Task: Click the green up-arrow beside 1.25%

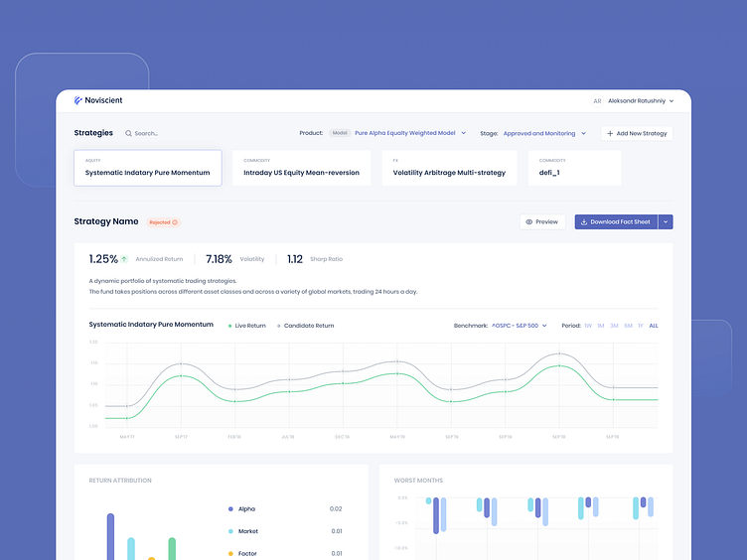Action: (x=124, y=259)
